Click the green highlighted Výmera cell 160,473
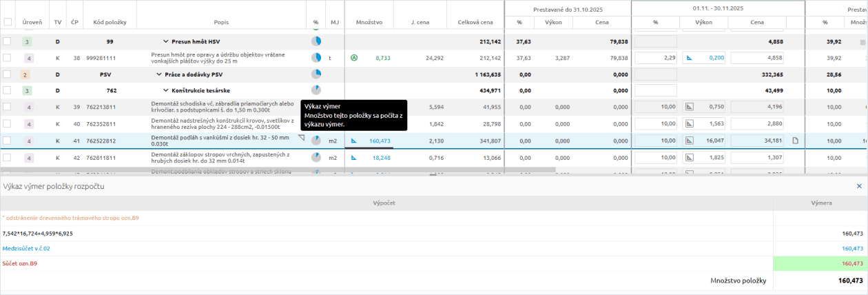 pyautogui.click(x=820, y=263)
